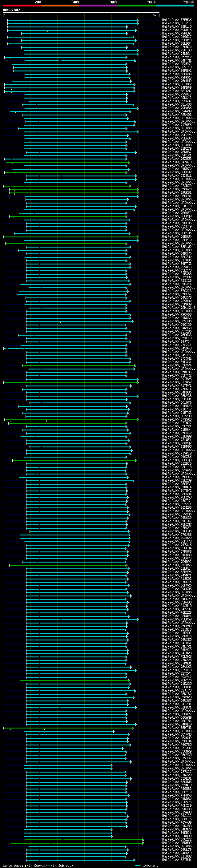
Task: Select the UniRef100_A6RHQ9 label
Action: 177,843
